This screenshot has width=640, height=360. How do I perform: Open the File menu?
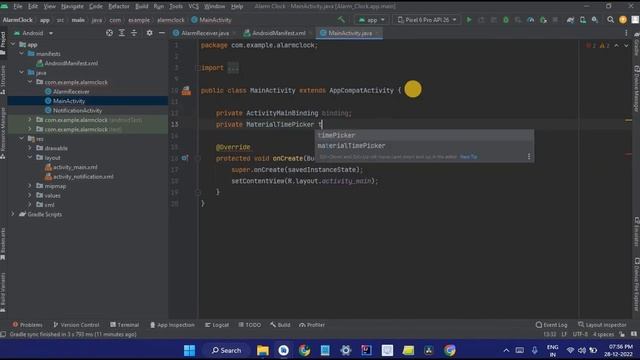(18, 6)
